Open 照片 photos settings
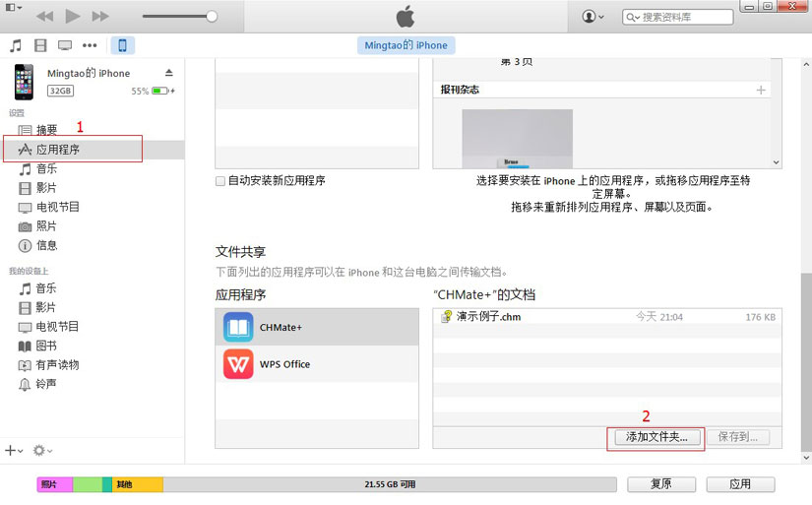 46,226
